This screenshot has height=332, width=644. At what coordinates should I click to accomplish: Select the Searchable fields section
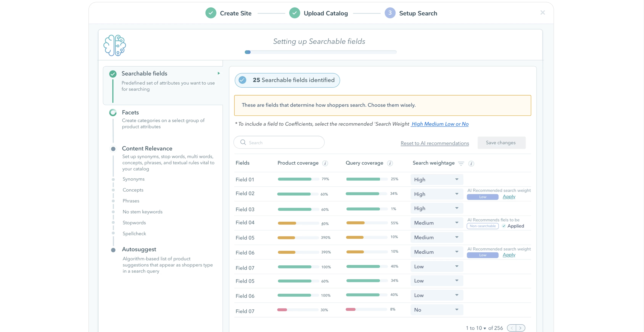163,85
